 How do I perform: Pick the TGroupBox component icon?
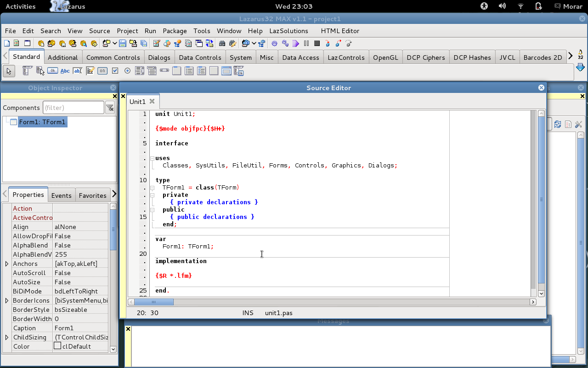(176, 70)
